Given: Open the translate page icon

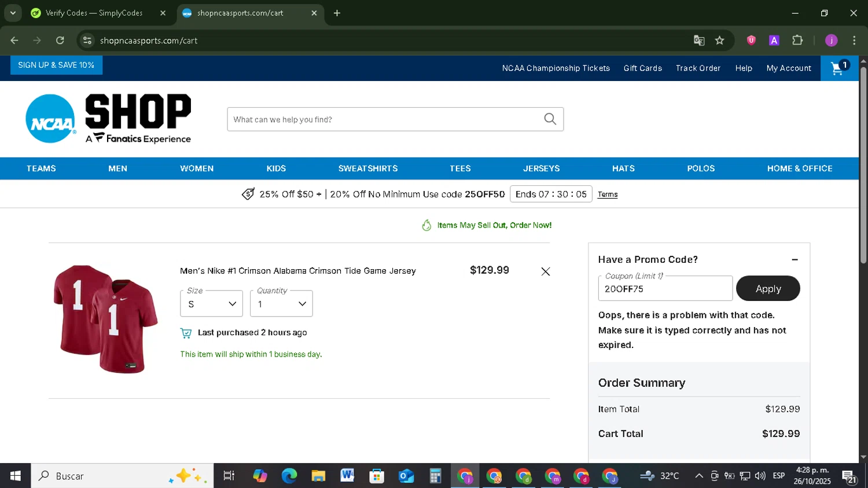Looking at the screenshot, I should pos(699,41).
